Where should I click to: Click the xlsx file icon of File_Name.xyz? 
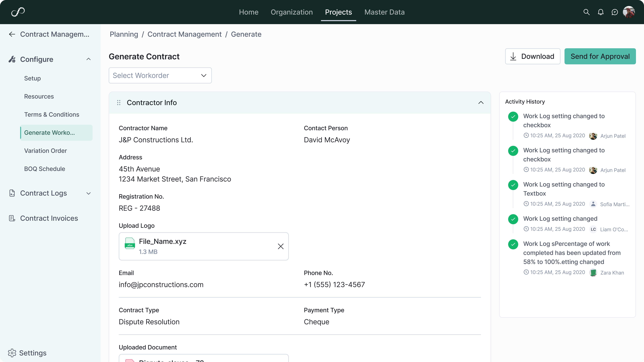coord(130,243)
